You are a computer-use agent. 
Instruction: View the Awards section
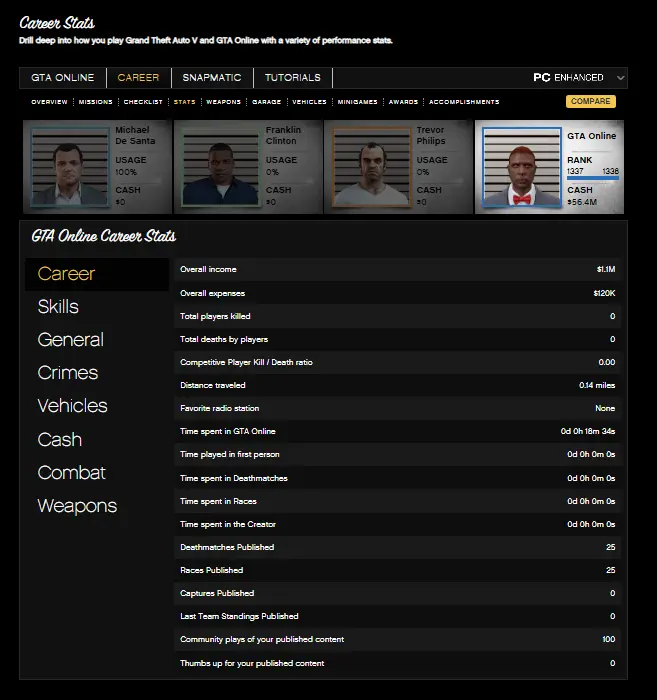pyautogui.click(x=403, y=102)
